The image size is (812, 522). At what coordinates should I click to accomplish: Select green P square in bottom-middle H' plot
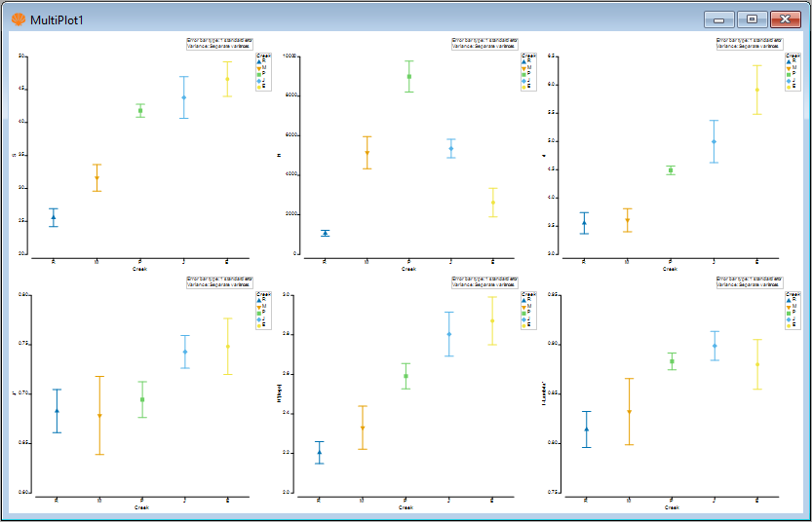[x=406, y=376]
